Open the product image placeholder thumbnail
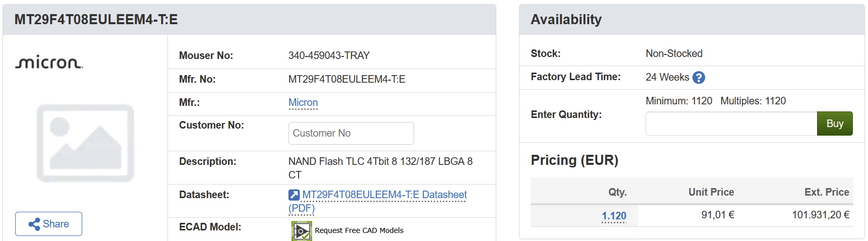Screen dimensions: 868x241 pos(85,143)
